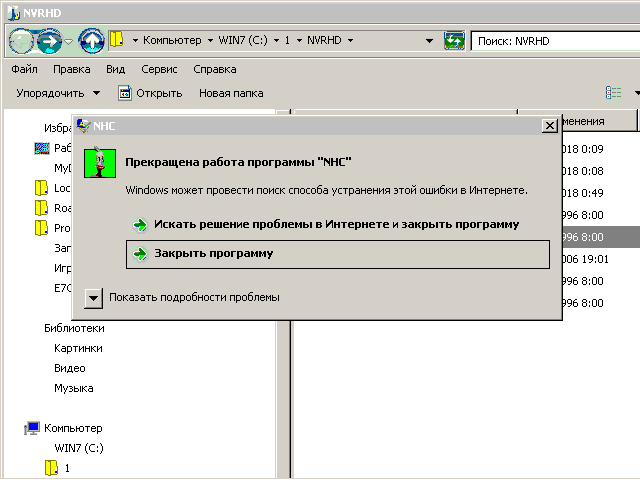The image size is (640, 480).
Task: Click the NVRHD window title icon
Action: (x=14, y=13)
